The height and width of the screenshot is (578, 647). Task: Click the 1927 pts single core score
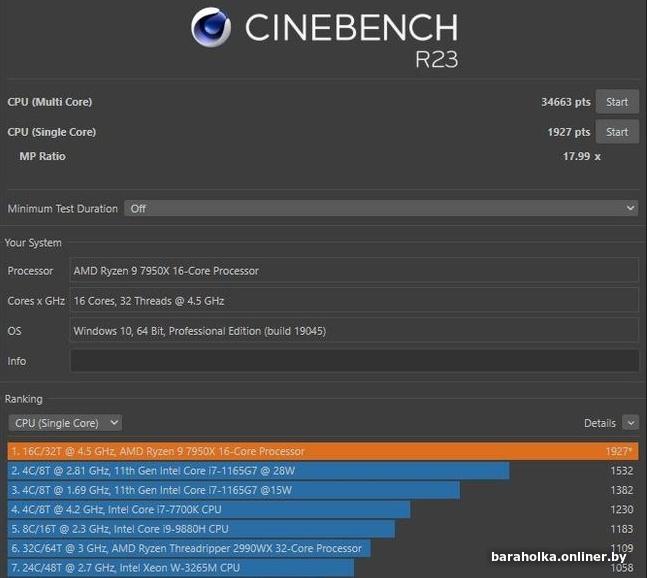click(x=569, y=132)
